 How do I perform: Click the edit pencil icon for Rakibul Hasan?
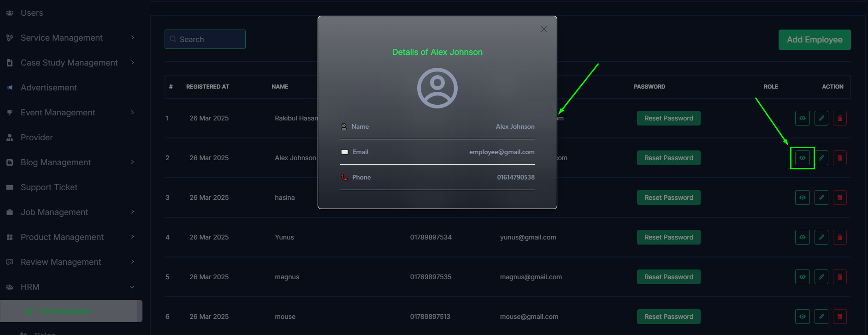click(x=821, y=118)
